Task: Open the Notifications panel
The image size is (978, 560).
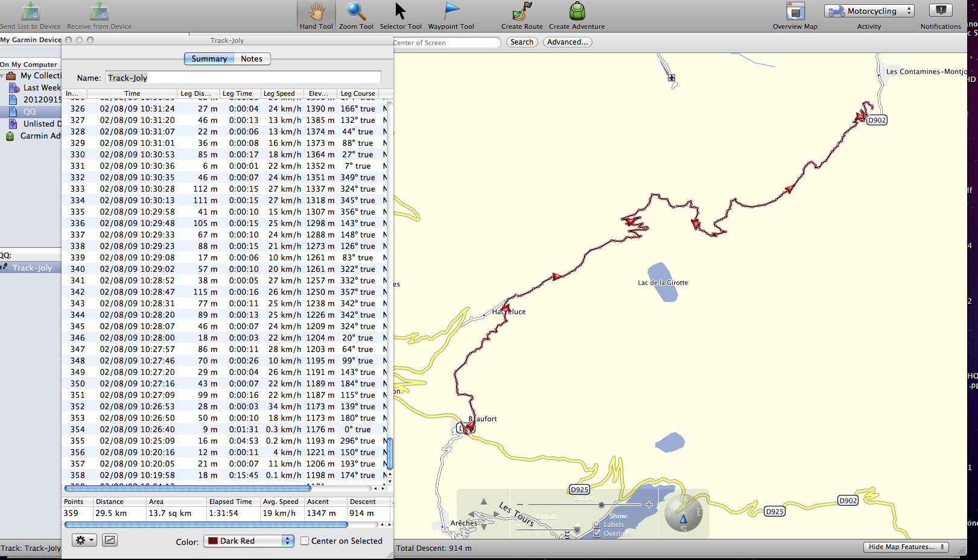Action: tap(941, 10)
